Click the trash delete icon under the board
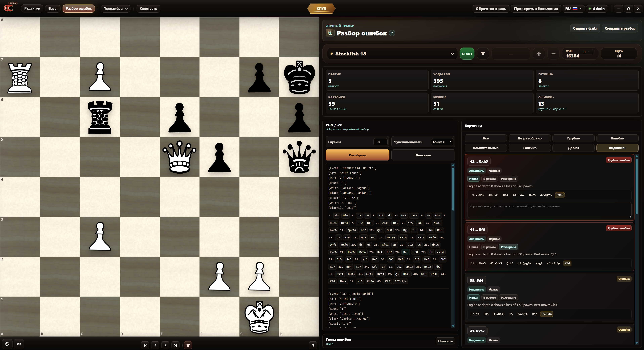This screenshot has height=350, width=644. tap(188, 345)
